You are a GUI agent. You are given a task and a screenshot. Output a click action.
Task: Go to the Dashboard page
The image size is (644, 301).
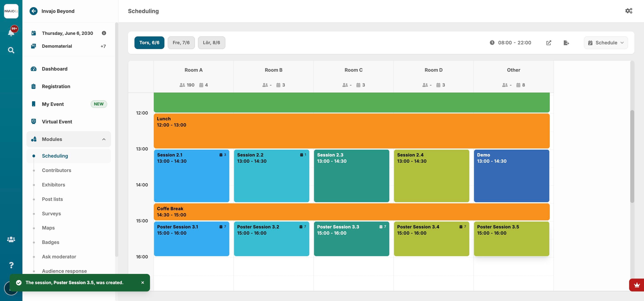[x=54, y=69]
